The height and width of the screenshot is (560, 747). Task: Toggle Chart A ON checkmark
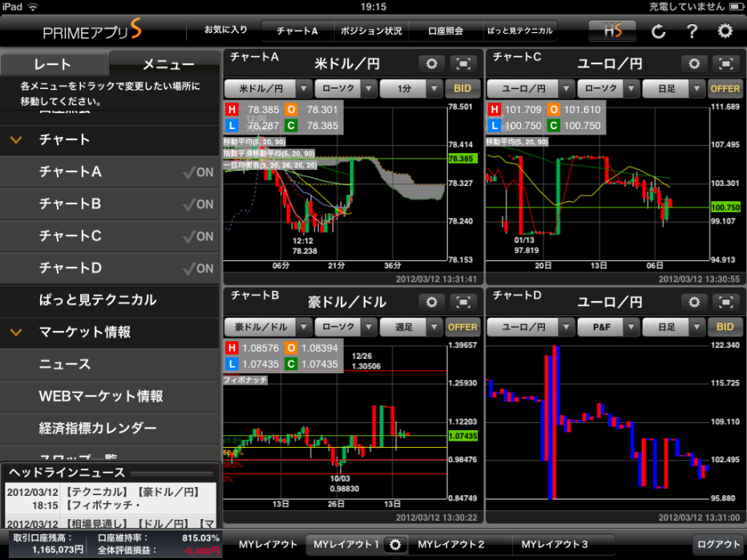click(198, 172)
